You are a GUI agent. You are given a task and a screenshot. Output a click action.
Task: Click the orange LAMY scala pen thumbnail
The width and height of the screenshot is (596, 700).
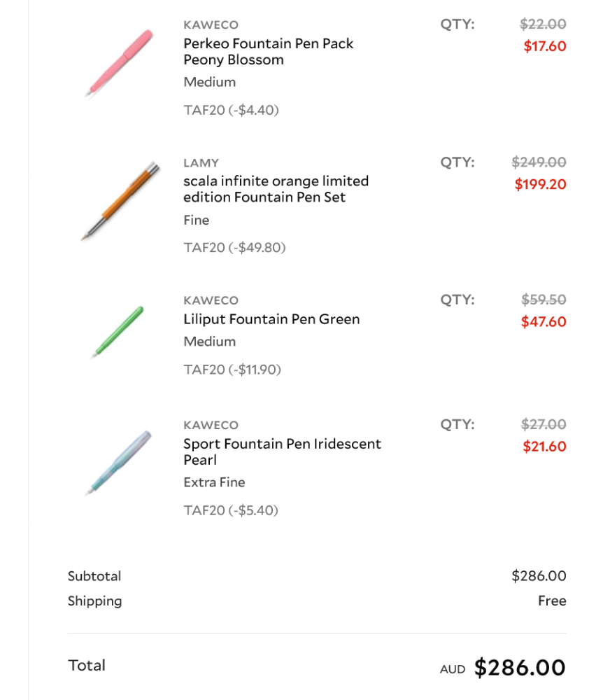coord(119,199)
